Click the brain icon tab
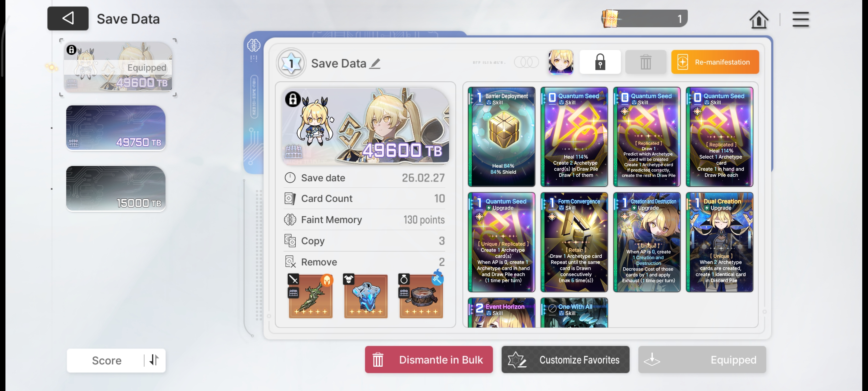Screen dimensions: 868x391 point(253,45)
